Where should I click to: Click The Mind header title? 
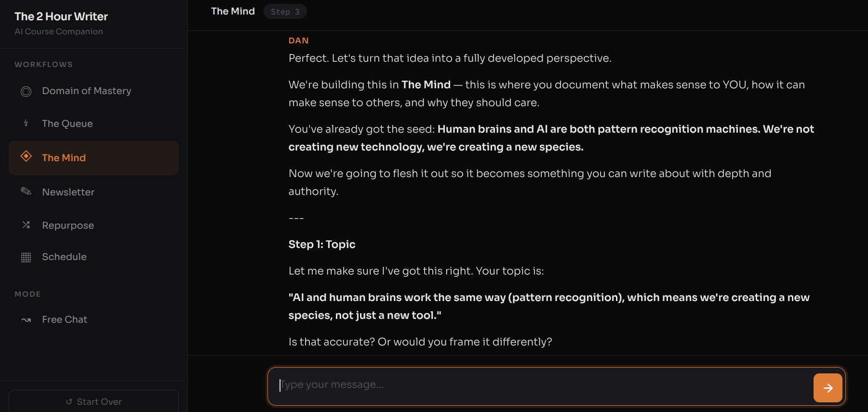click(233, 11)
